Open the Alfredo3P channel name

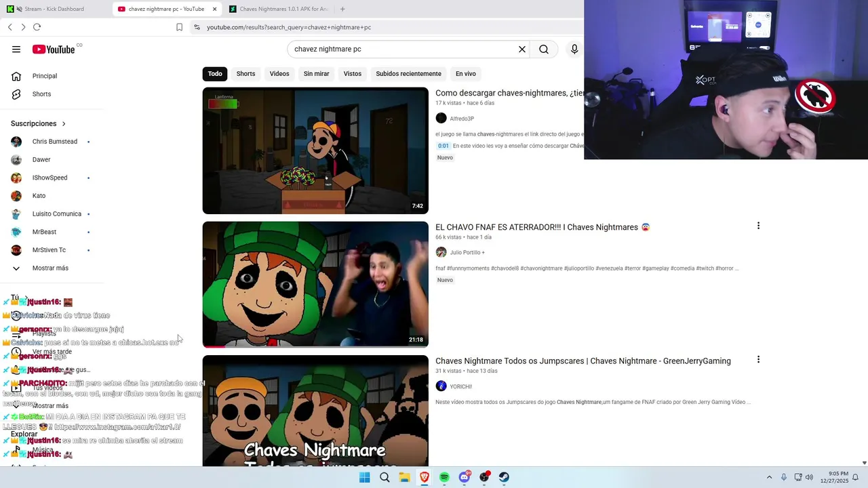462,119
